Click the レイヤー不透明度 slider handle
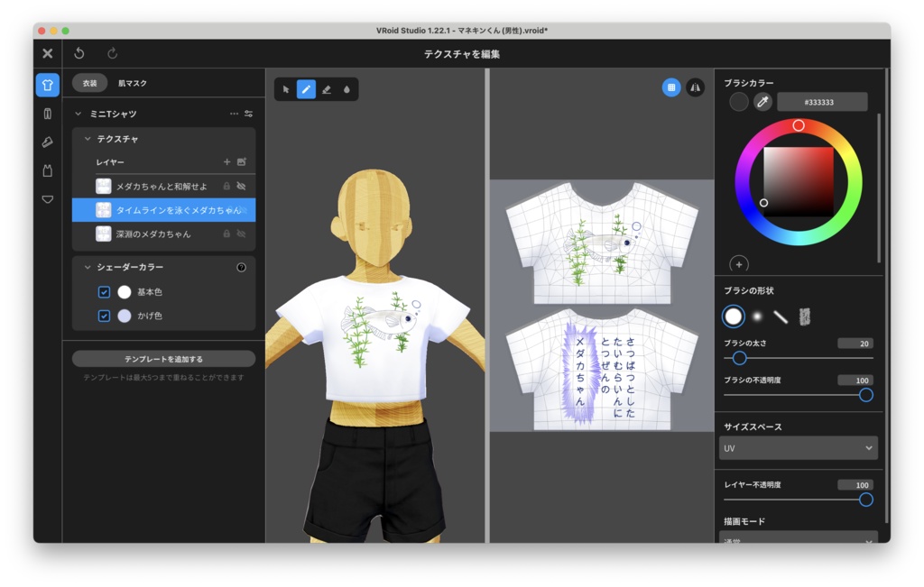 tap(865, 500)
